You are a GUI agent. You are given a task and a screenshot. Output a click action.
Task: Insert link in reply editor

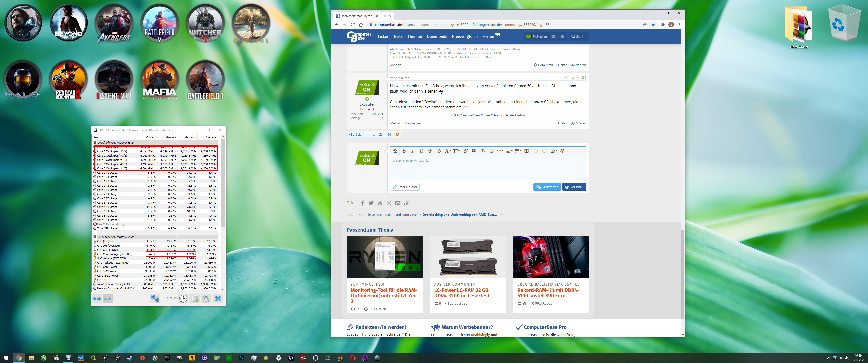[x=465, y=151]
